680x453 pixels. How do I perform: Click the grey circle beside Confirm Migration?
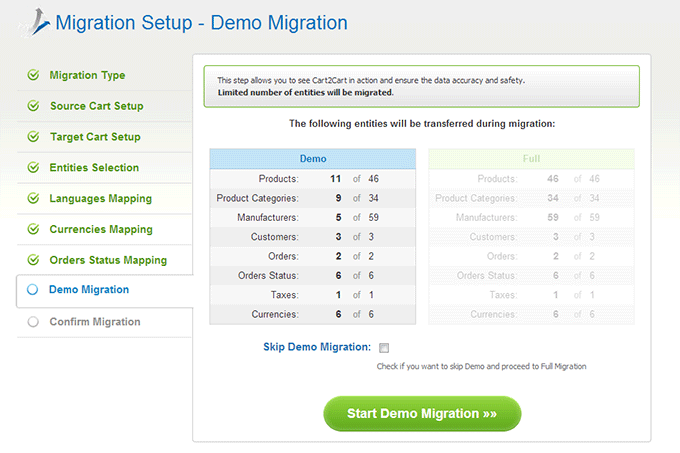tap(33, 322)
